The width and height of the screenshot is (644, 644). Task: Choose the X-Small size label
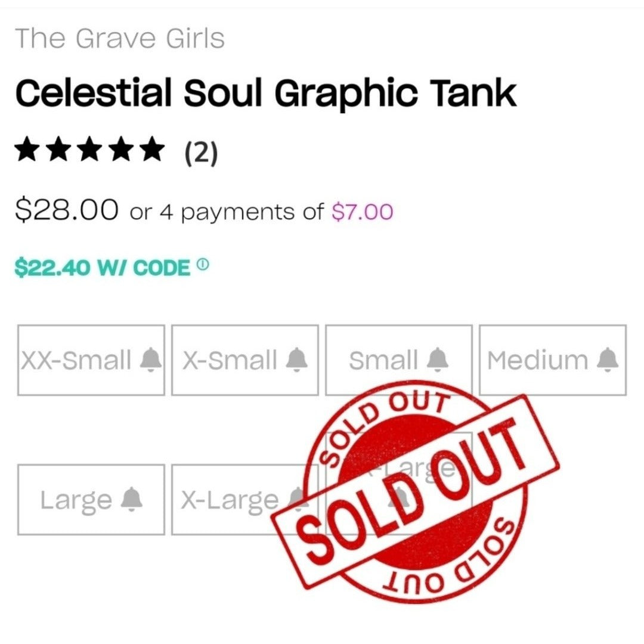[x=230, y=360]
